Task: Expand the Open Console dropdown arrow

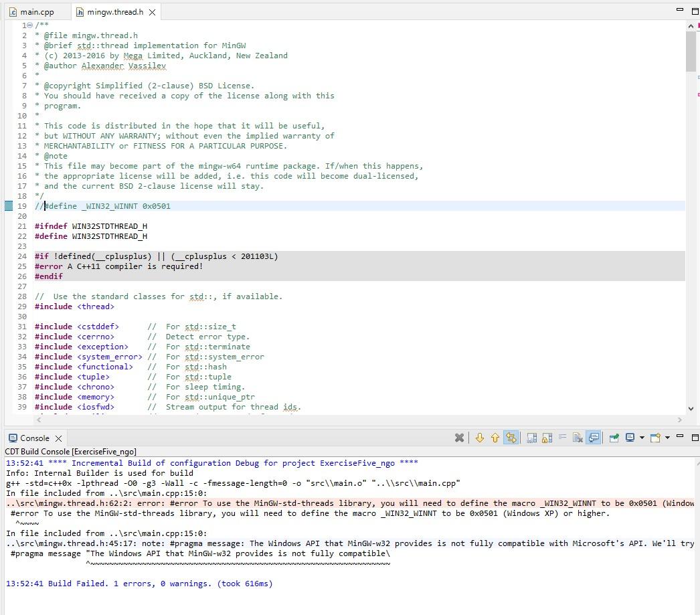Action: tap(667, 438)
